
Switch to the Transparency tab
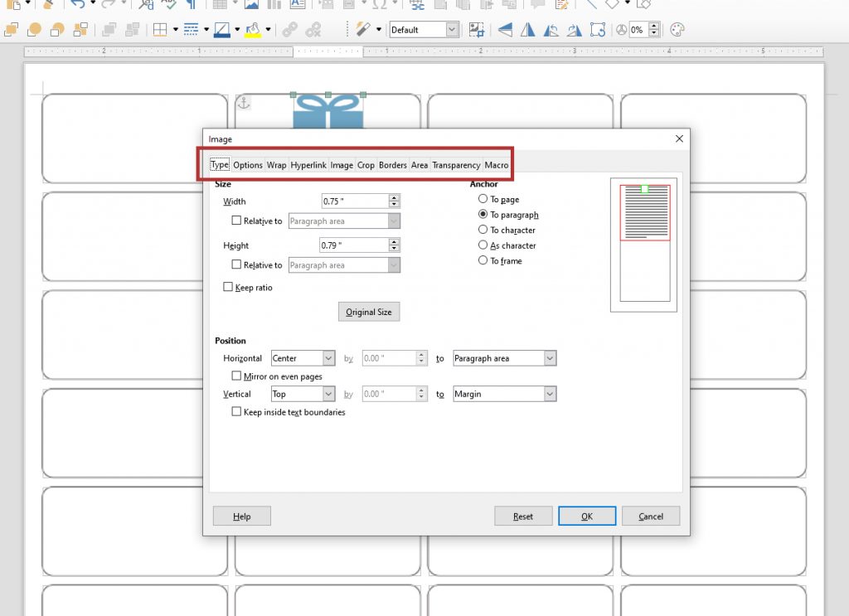[x=456, y=165]
